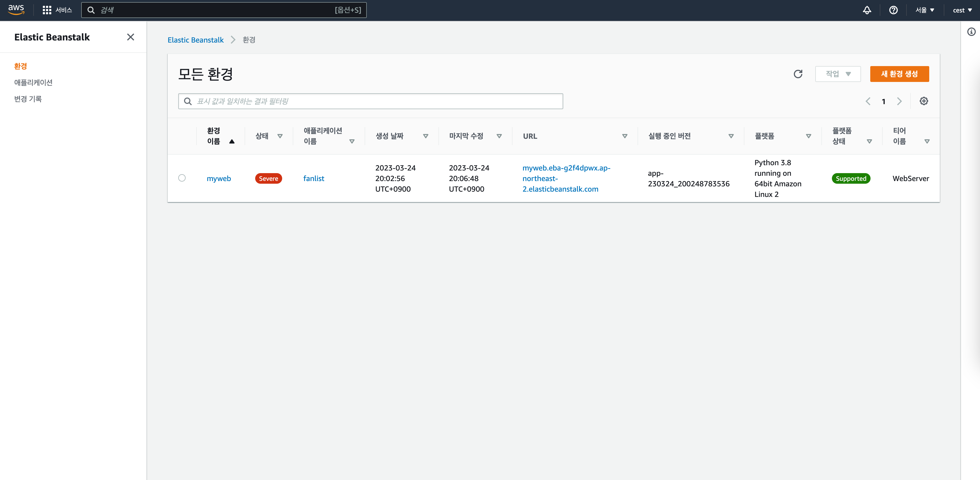Screen dimensions: 980x480
Task: Click the 모든 환경 heading
Action: coord(205,74)
